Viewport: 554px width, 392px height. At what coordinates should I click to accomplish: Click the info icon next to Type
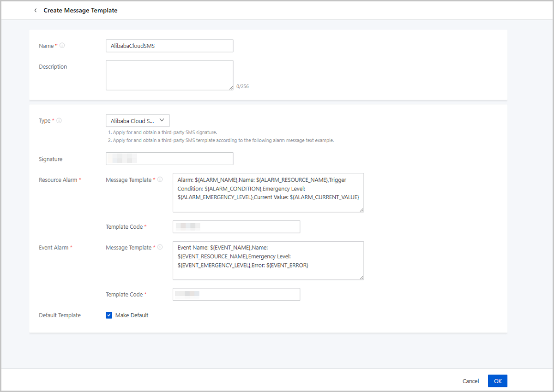coord(59,120)
